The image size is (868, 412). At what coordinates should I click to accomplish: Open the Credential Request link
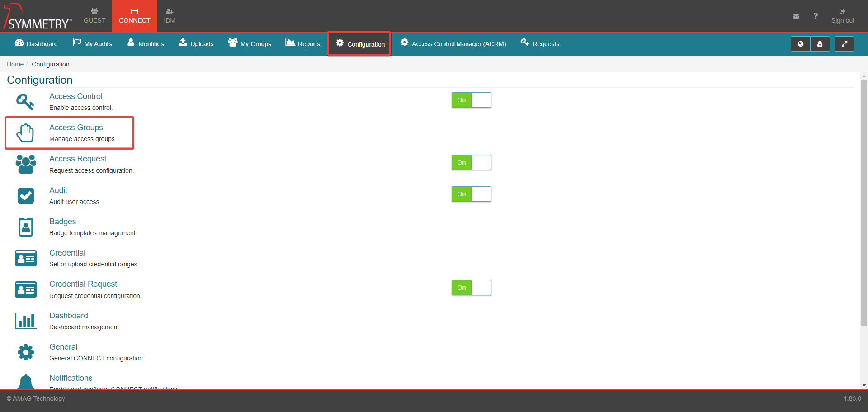tap(83, 284)
